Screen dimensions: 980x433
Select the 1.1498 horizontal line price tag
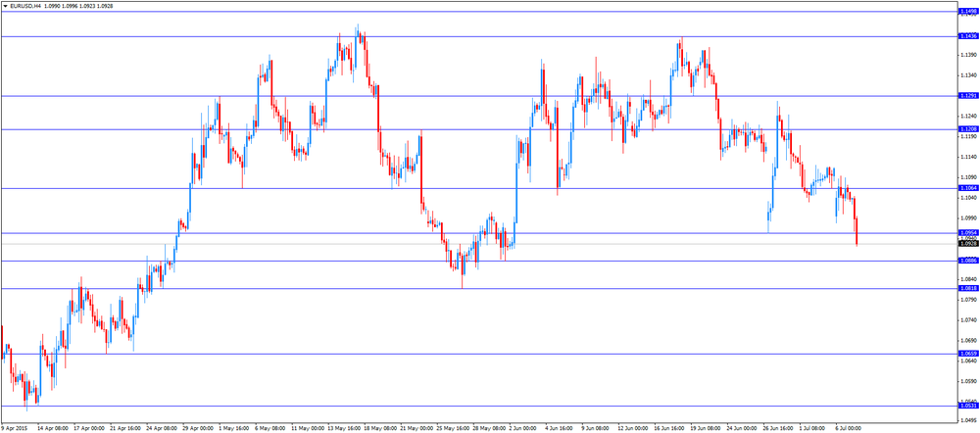click(967, 11)
